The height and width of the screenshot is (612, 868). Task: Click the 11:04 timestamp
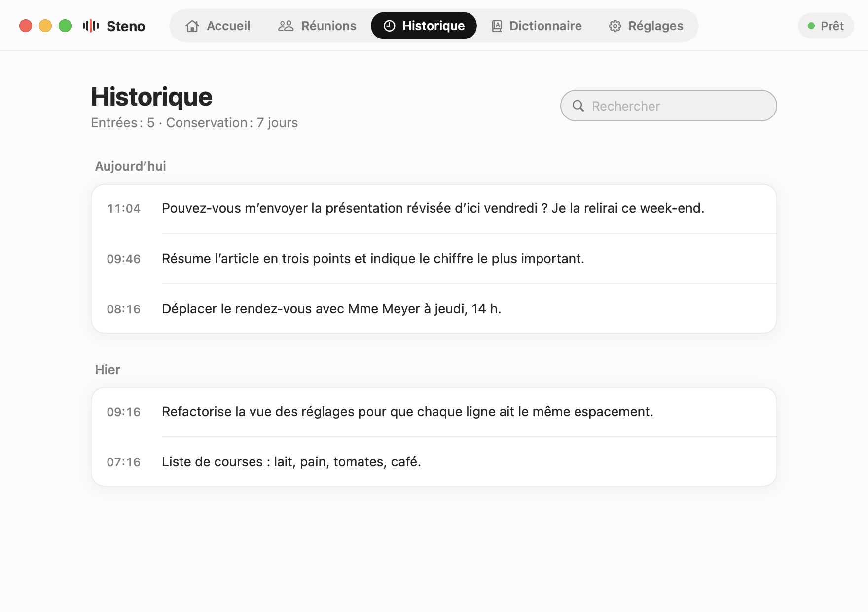click(x=124, y=209)
